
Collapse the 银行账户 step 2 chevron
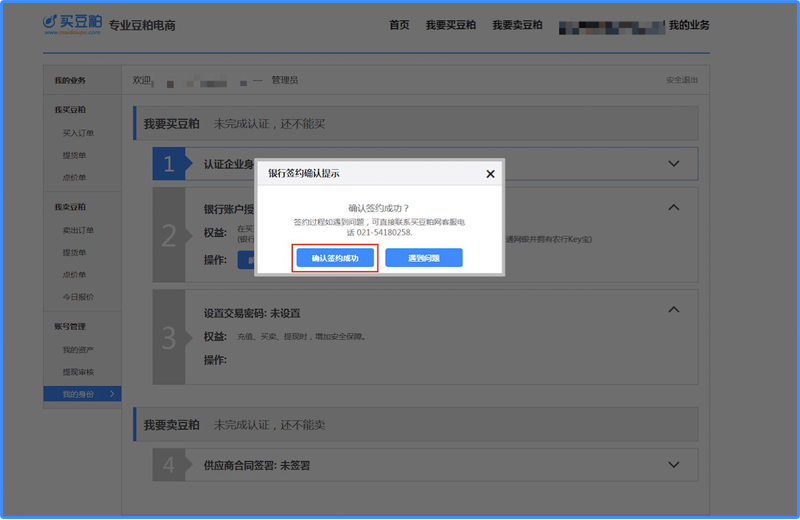coord(673,208)
